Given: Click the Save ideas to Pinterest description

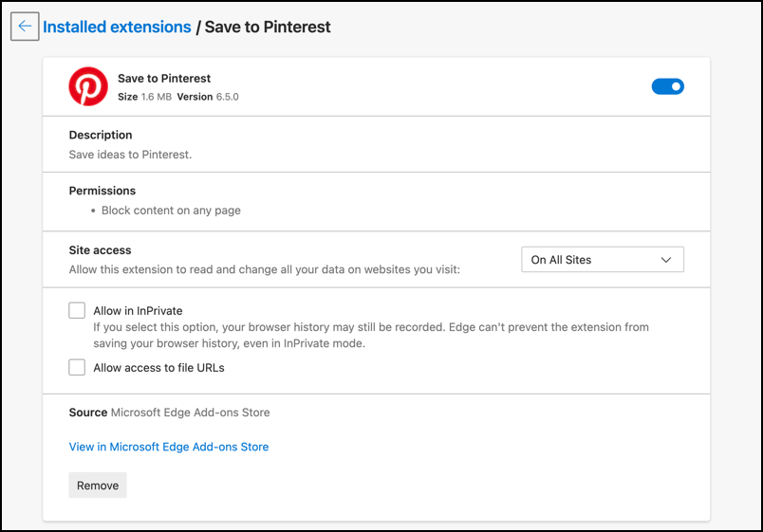Looking at the screenshot, I should click(130, 155).
